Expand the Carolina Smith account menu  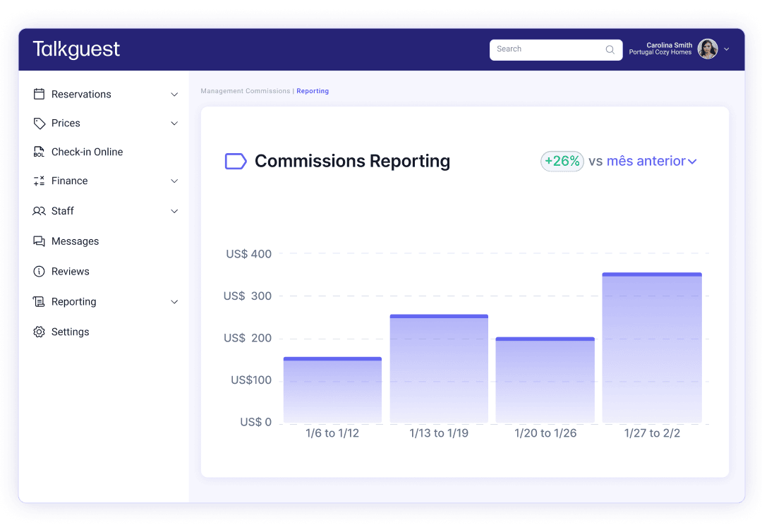[727, 49]
